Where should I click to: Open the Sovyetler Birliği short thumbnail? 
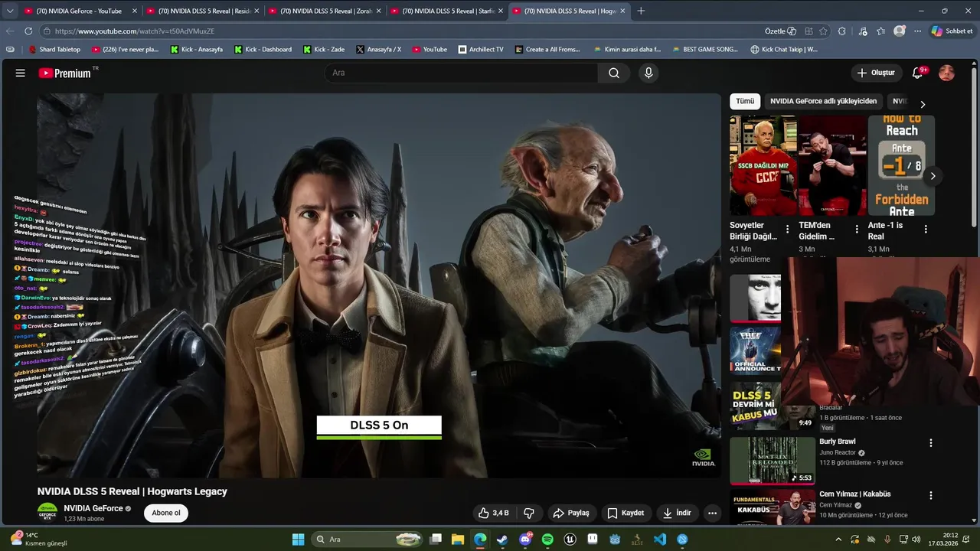(x=763, y=165)
